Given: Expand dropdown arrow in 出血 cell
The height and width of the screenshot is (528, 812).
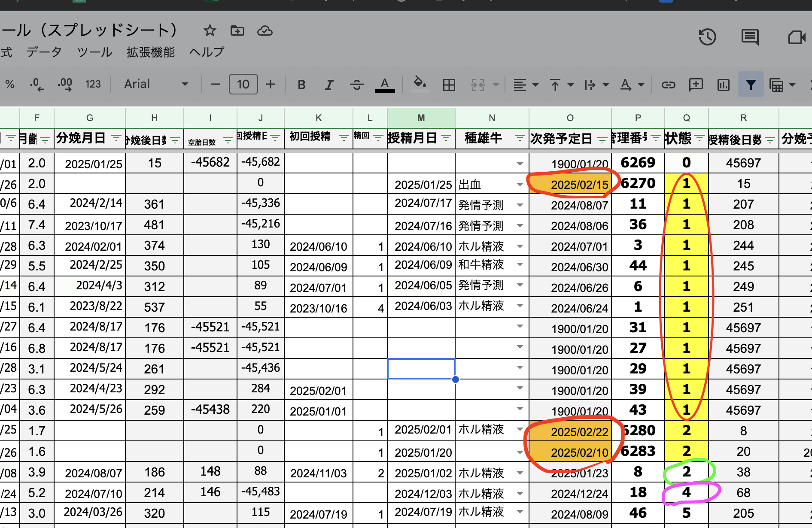Looking at the screenshot, I should [x=520, y=185].
